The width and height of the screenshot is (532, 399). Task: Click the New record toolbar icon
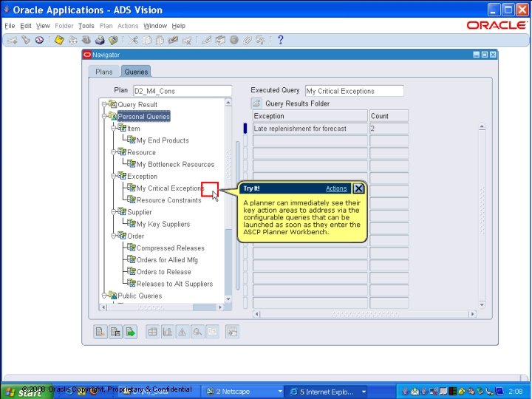tap(13, 41)
